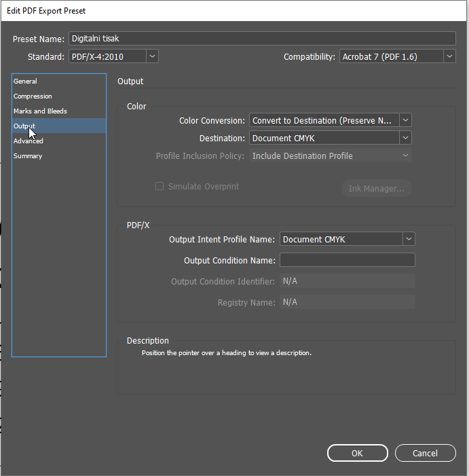Viewport: 469px width, 476px height.
Task: Click the Ink Manager button
Action: pos(376,188)
